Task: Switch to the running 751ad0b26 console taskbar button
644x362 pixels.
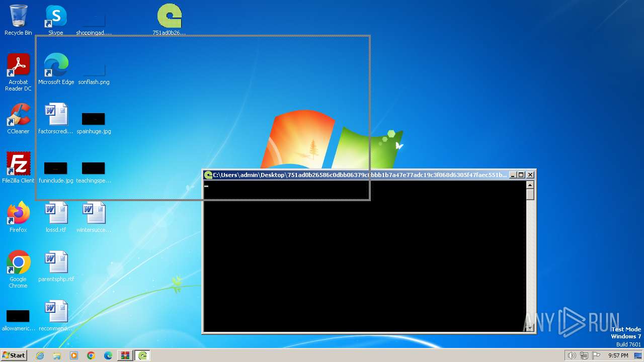Action: point(142,355)
